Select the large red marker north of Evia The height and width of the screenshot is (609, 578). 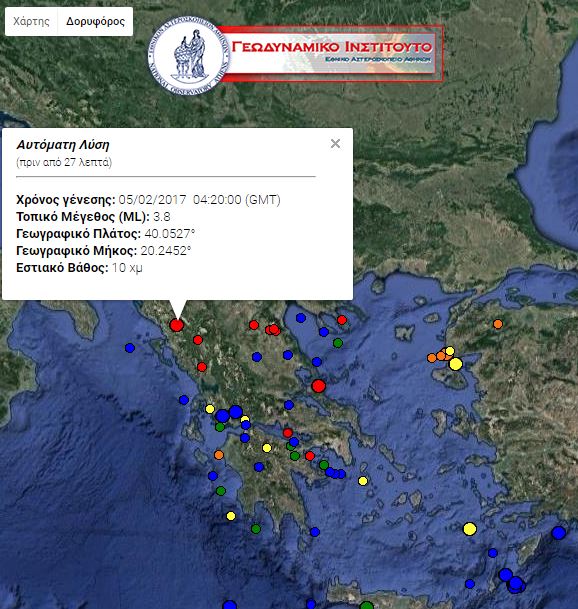319,386
